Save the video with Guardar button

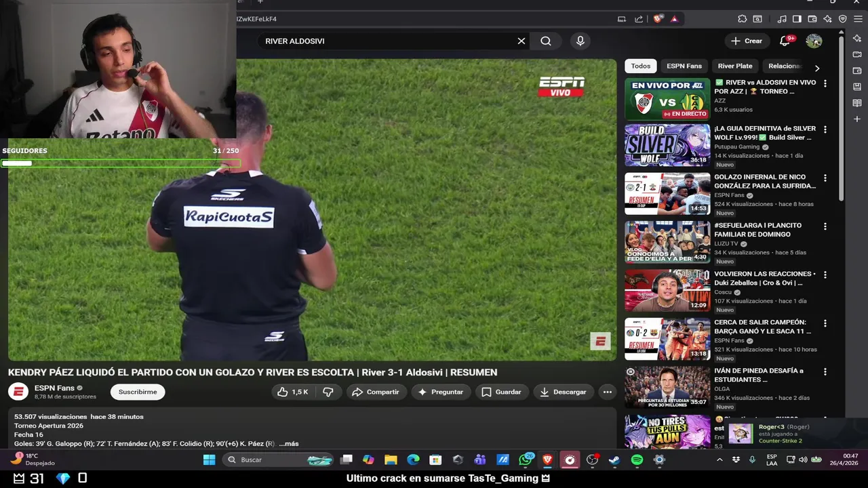pos(501,392)
